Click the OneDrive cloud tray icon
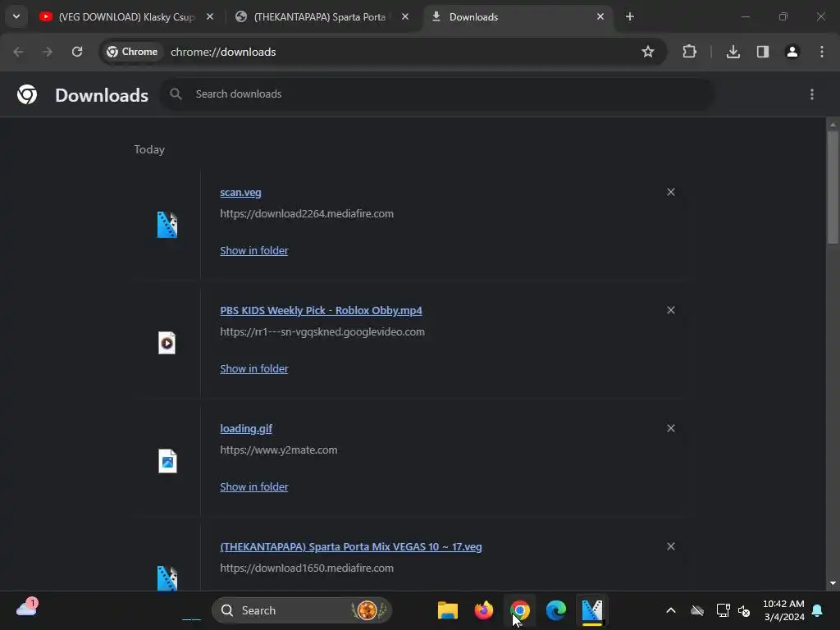The image size is (840, 630). point(697,610)
